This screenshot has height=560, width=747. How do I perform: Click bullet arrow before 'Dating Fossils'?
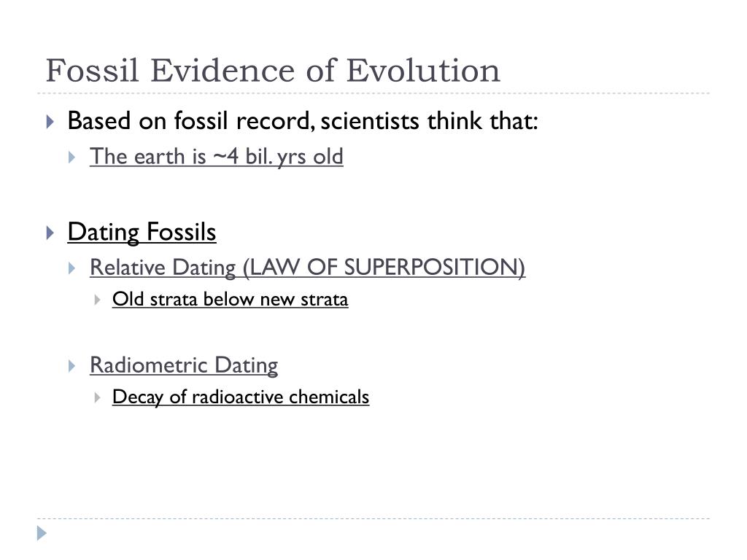click(x=50, y=233)
